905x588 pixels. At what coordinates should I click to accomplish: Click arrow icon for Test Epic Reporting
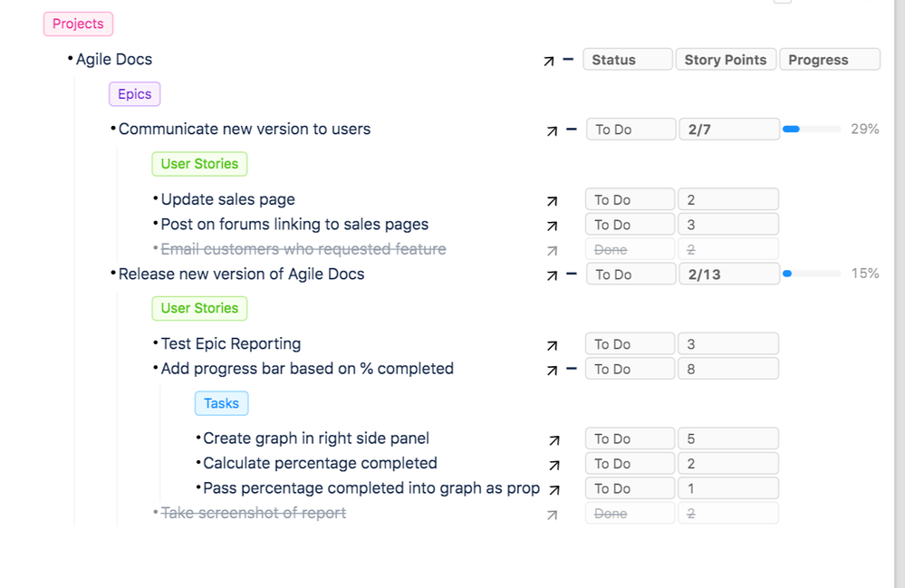(x=553, y=345)
